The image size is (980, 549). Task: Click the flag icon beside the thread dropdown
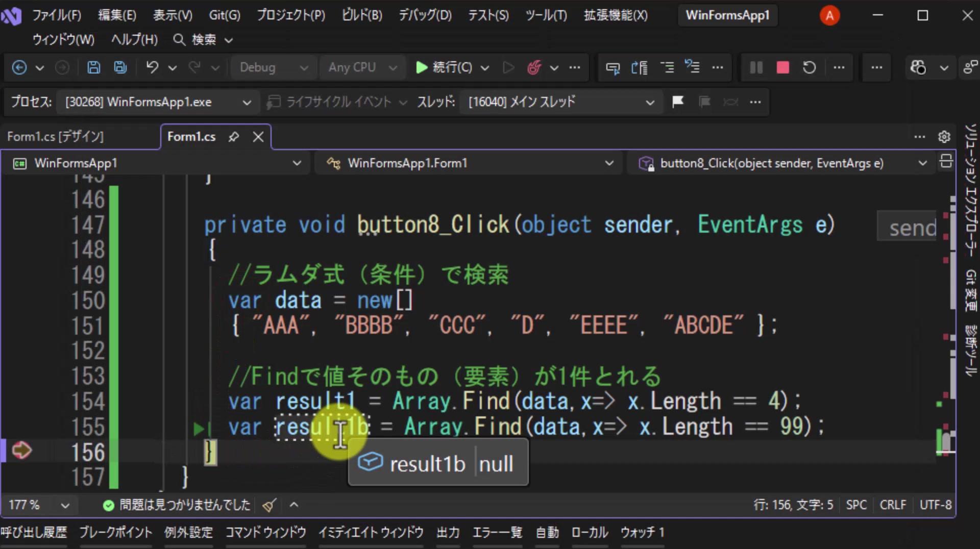pos(678,102)
